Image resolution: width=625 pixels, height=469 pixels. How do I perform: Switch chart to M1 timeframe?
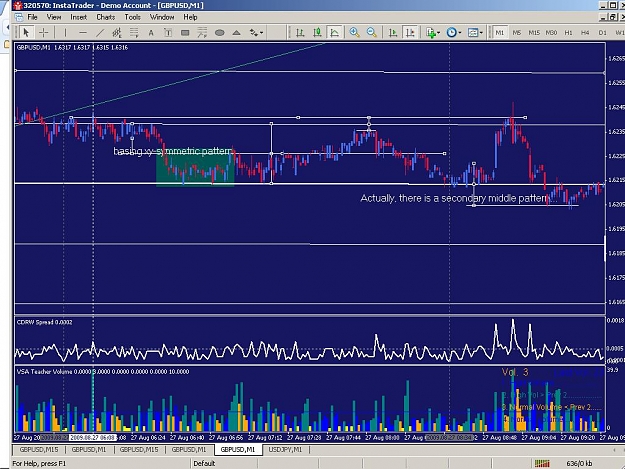click(500, 33)
